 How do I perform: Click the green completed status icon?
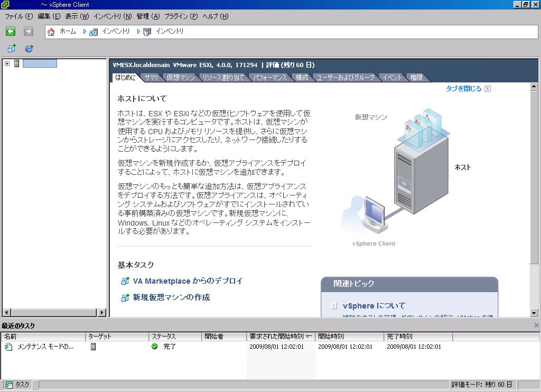pos(155,346)
